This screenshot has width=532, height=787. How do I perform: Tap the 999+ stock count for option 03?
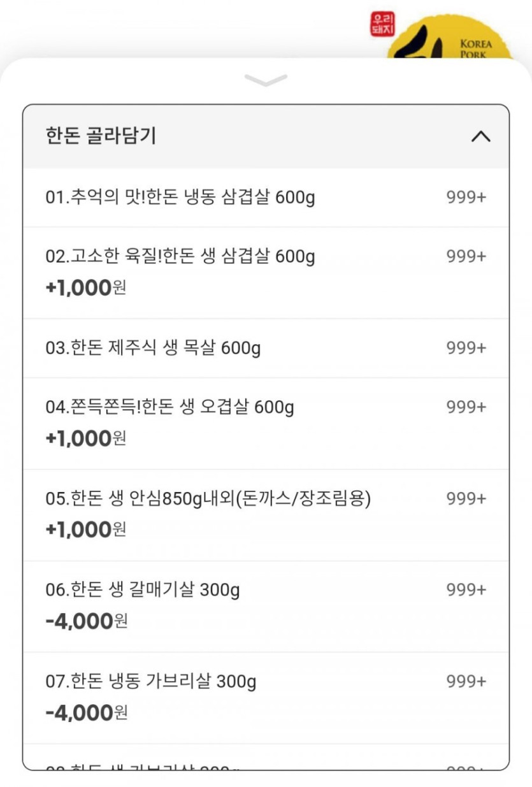coord(466,348)
